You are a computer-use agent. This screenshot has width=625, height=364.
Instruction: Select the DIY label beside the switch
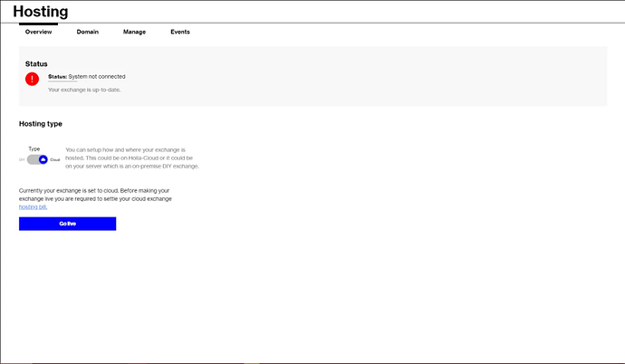click(x=22, y=159)
